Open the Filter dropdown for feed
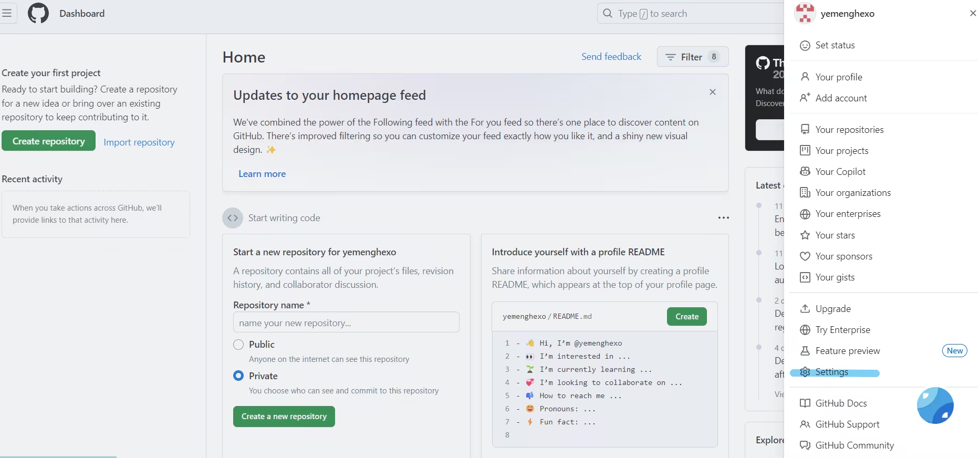This screenshot has height=458, width=980. coord(692,57)
